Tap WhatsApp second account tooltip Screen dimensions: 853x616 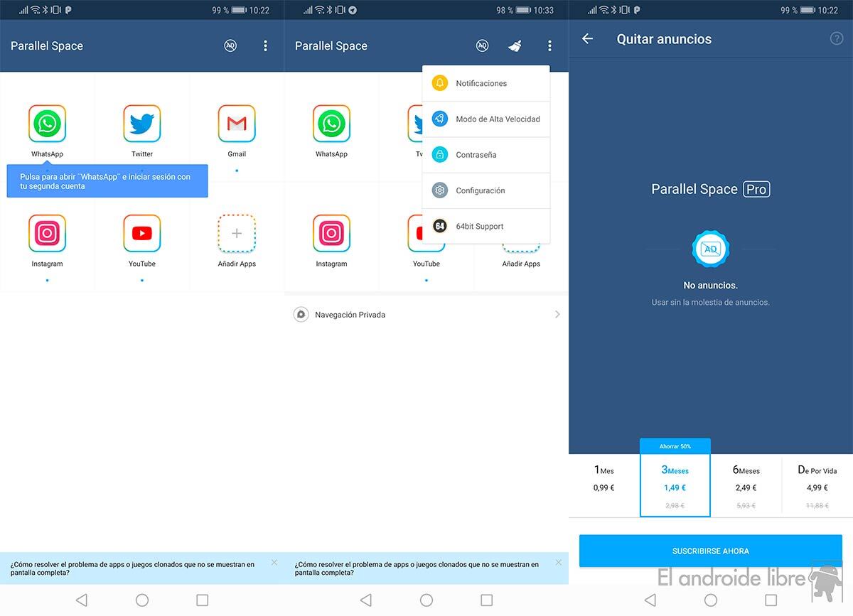(x=107, y=181)
